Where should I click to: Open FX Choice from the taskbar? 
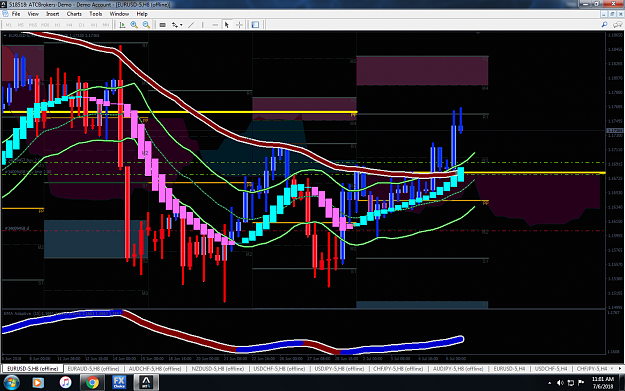pyautogui.click(x=119, y=383)
